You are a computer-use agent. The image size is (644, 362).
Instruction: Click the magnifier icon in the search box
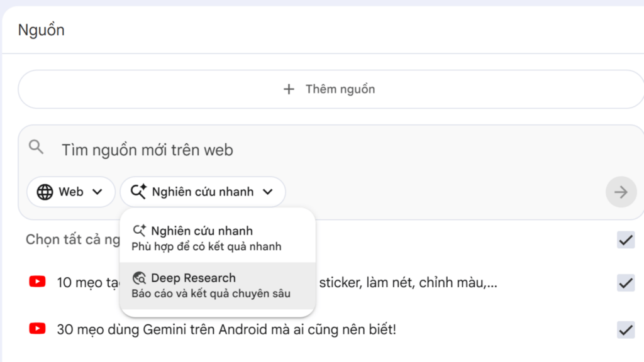pyautogui.click(x=36, y=148)
